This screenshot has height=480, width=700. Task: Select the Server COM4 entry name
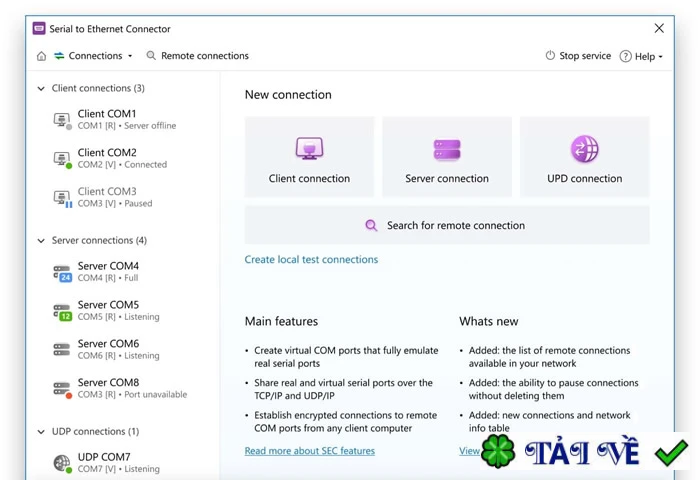(108, 266)
